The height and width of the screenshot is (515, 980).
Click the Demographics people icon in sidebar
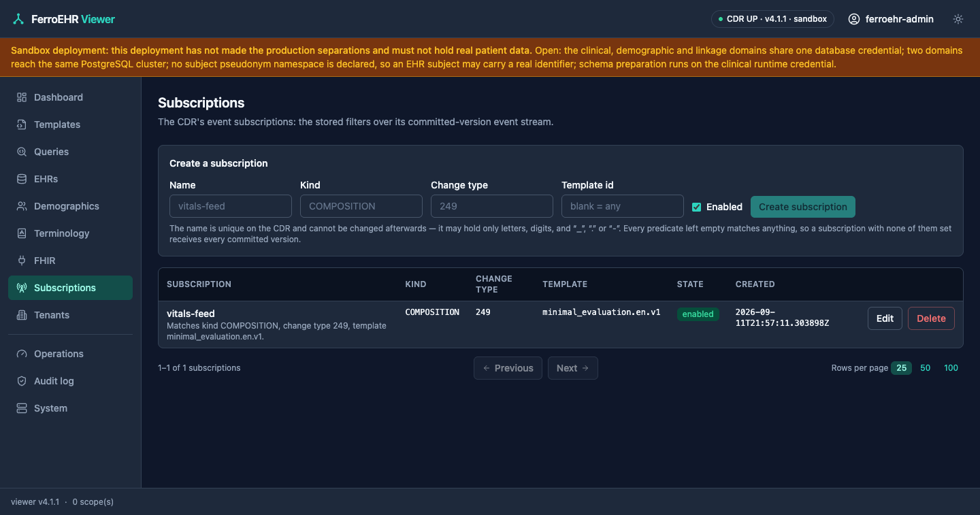pyautogui.click(x=22, y=206)
